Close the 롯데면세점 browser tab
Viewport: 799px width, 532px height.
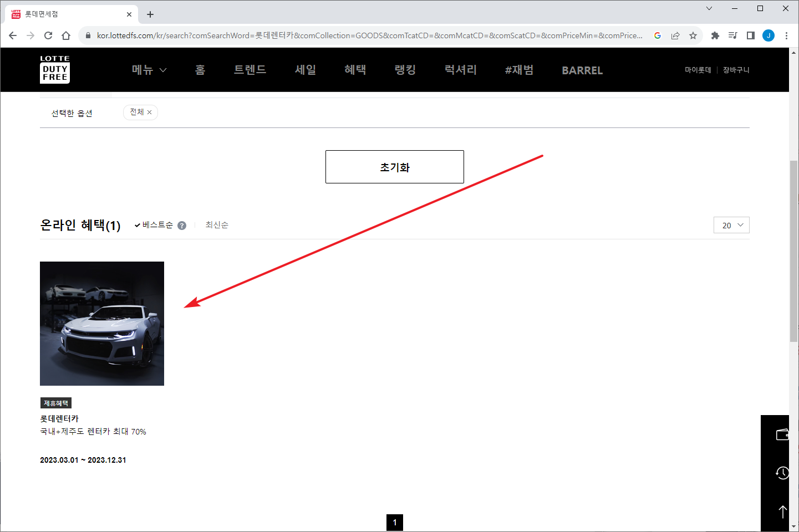[x=129, y=14]
